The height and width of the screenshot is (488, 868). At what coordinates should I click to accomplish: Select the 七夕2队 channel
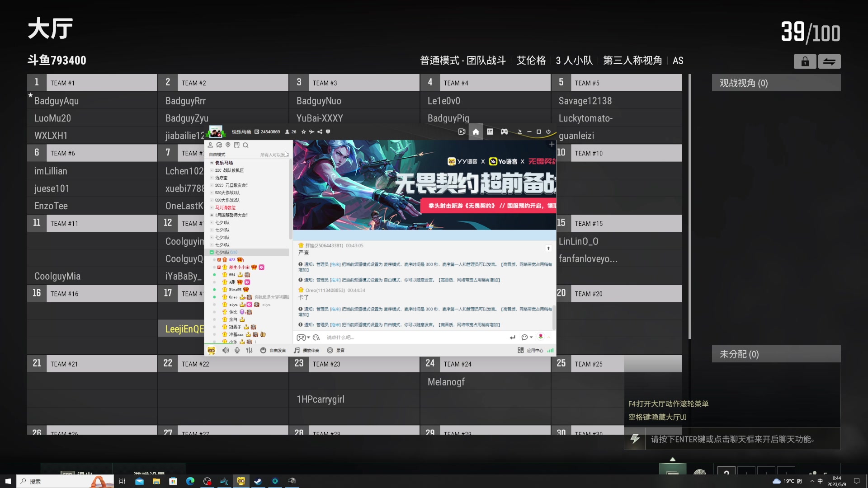[222, 230]
